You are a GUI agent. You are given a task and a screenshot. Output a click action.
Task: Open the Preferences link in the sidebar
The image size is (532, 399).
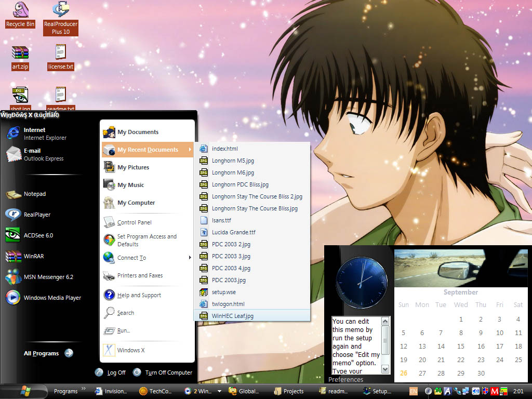click(x=345, y=379)
